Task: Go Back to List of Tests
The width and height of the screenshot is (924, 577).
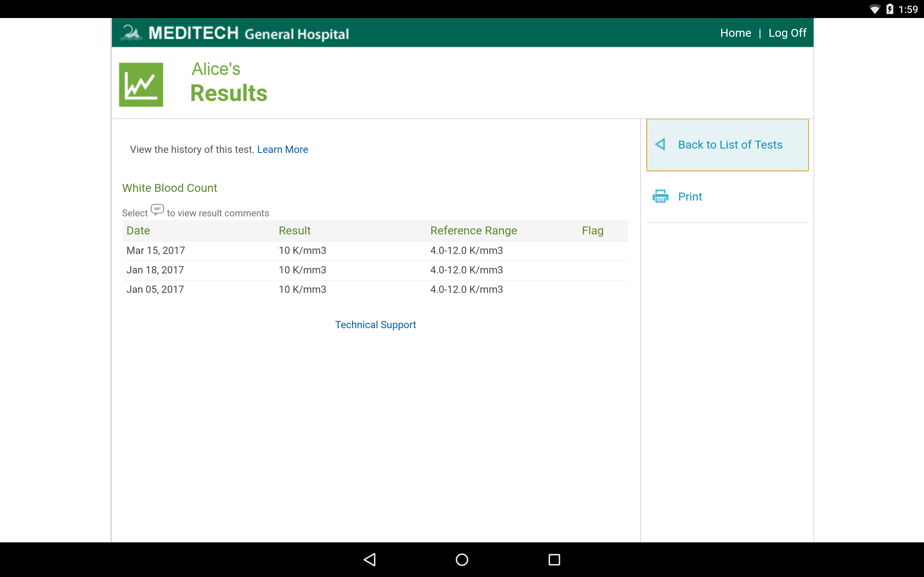Action: [x=730, y=145]
